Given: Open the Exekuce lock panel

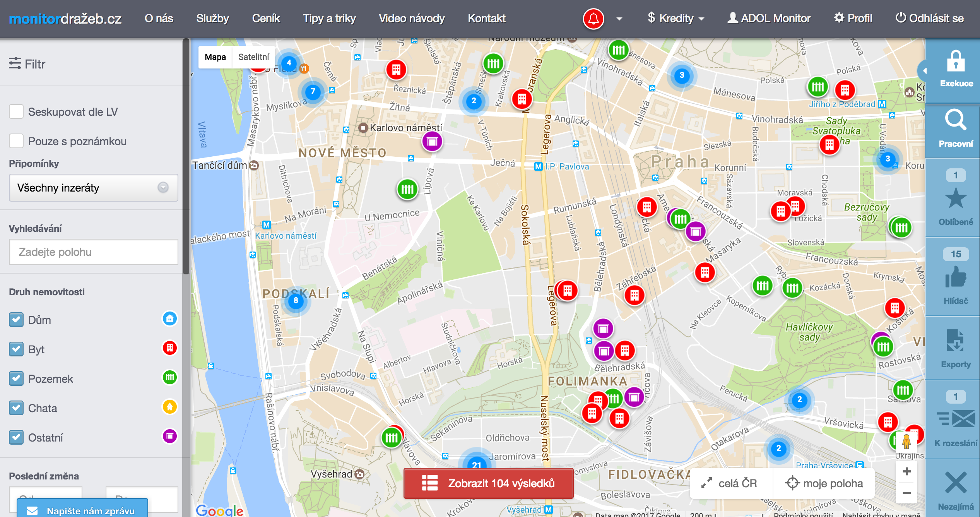Looking at the screenshot, I should (955, 70).
